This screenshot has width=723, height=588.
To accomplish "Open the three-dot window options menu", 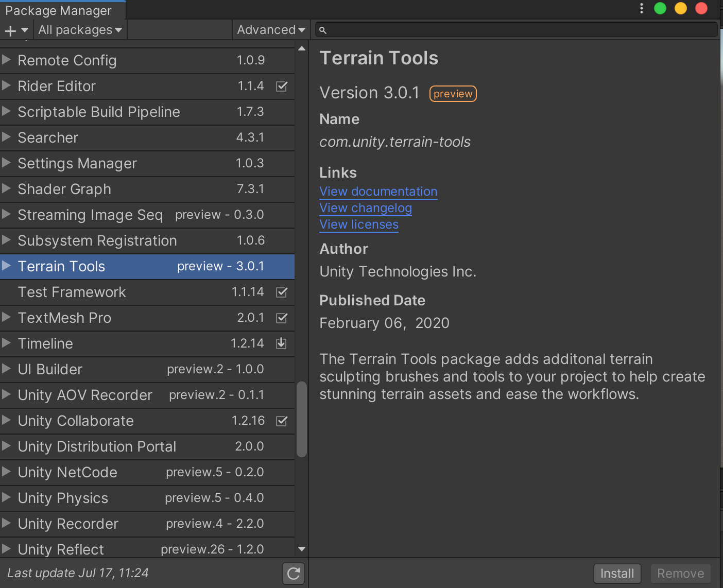I will 641,8.
